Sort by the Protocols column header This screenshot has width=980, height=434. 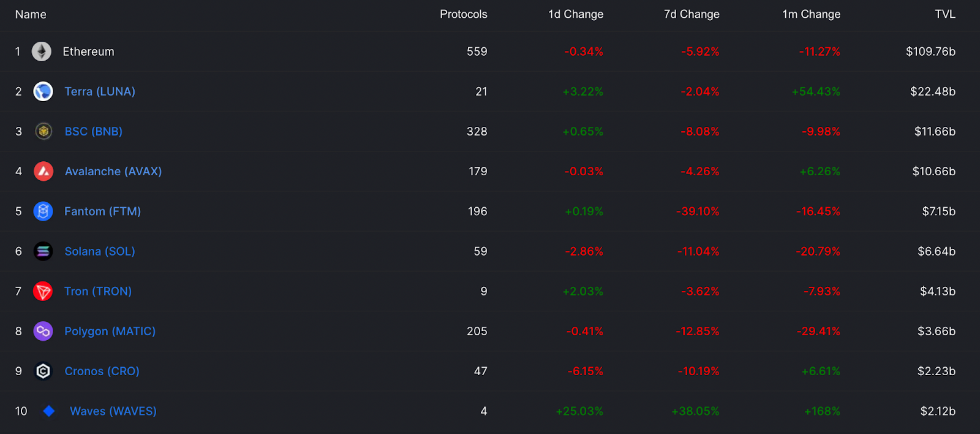pyautogui.click(x=463, y=14)
